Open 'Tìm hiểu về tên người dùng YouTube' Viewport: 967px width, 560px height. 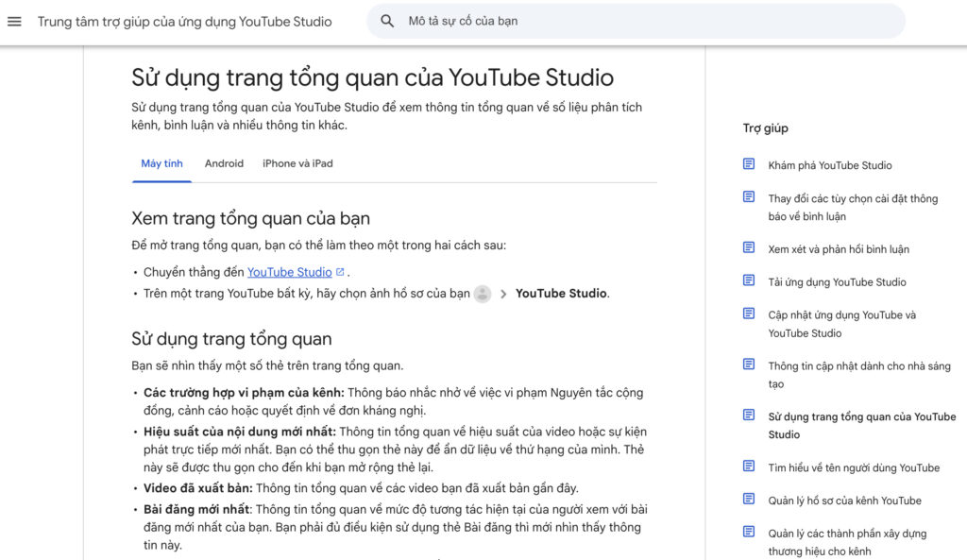coord(854,468)
